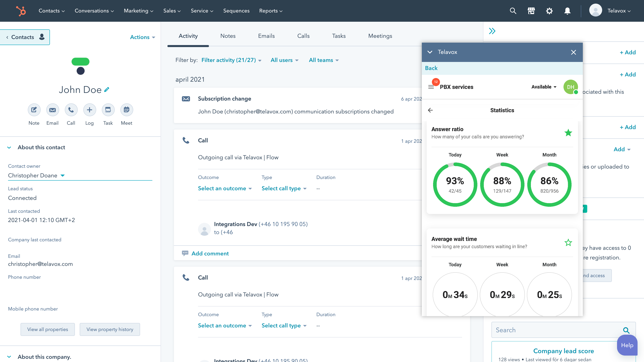Switch to the Meetings tab
This screenshot has height=362, width=644.
(x=380, y=36)
